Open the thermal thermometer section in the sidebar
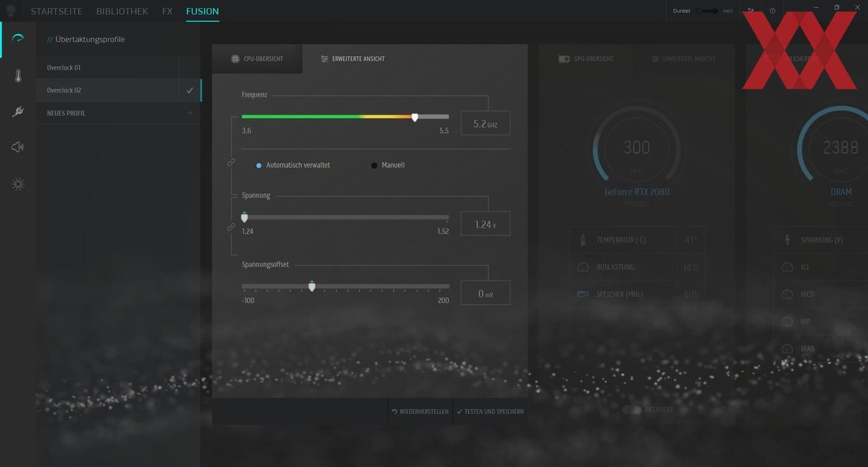This screenshot has height=467, width=868. 18,76
